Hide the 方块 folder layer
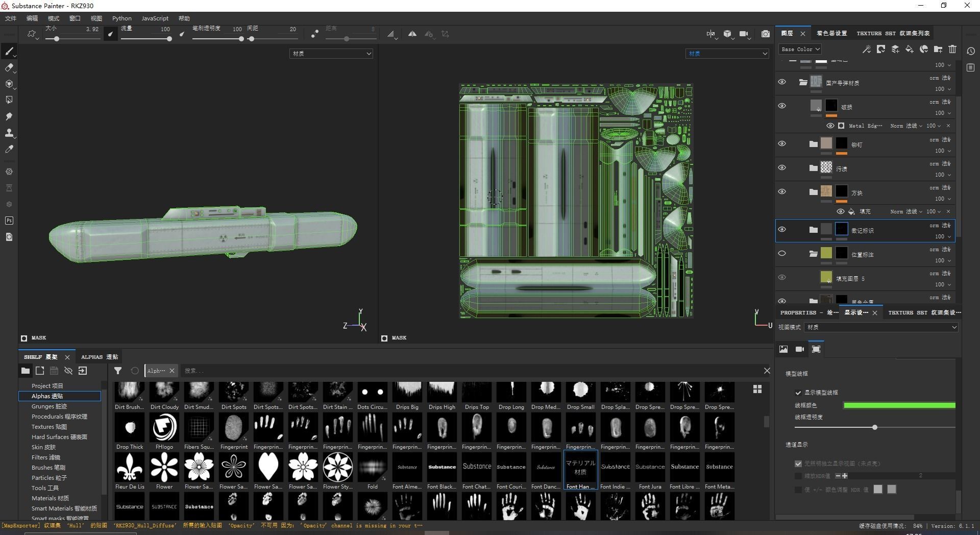 click(782, 191)
